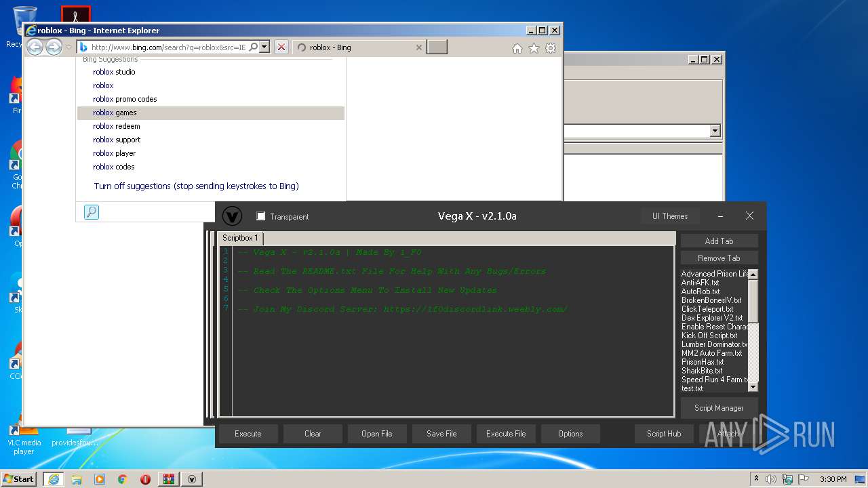
Task: Select Kick Off Script.txt
Action: click(709, 335)
